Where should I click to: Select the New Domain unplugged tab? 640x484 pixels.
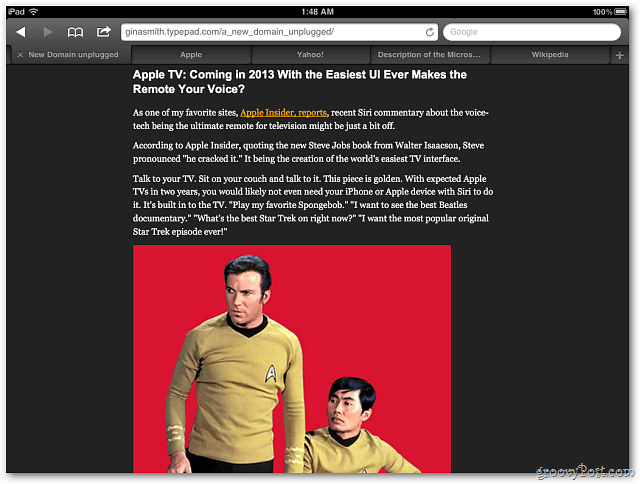point(73,55)
